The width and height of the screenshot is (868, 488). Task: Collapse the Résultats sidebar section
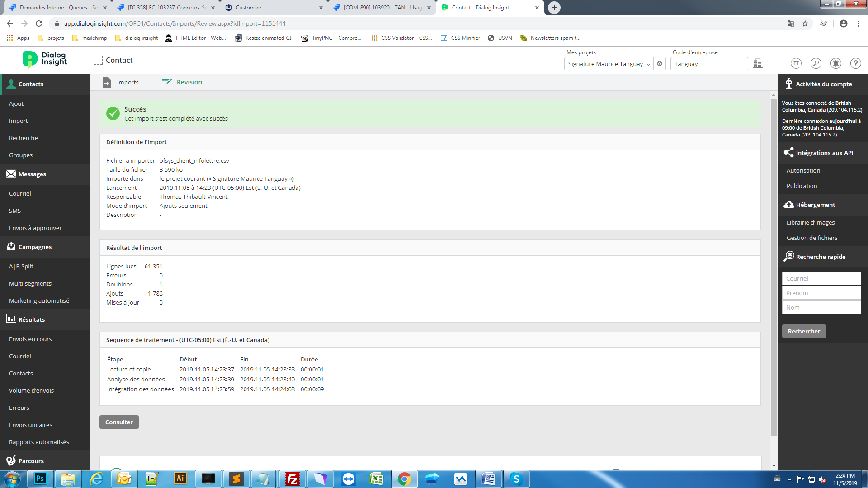click(31, 319)
